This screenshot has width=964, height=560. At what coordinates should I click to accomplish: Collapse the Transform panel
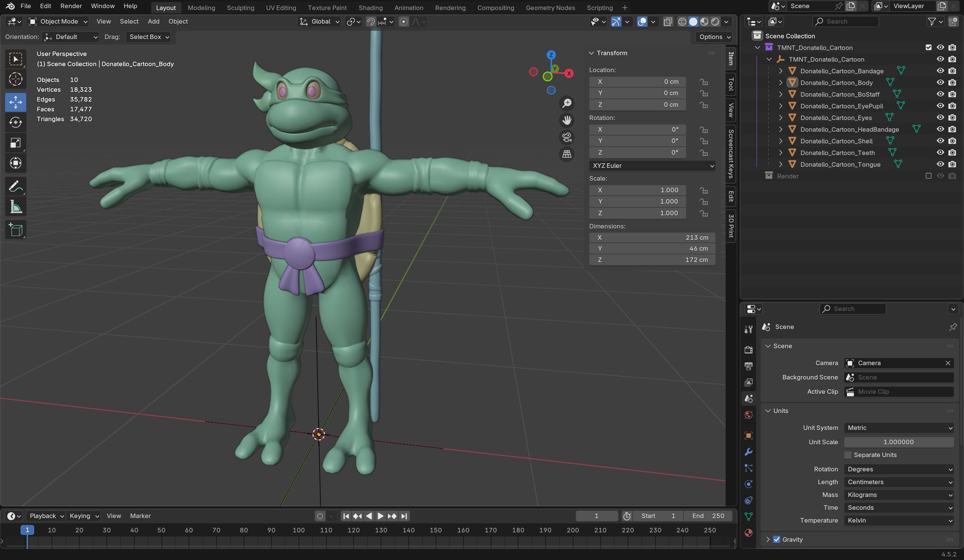click(591, 53)
